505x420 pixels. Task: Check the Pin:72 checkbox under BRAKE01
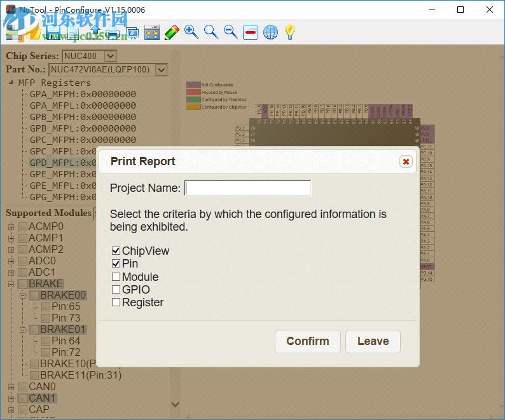(x=46, y=353)
